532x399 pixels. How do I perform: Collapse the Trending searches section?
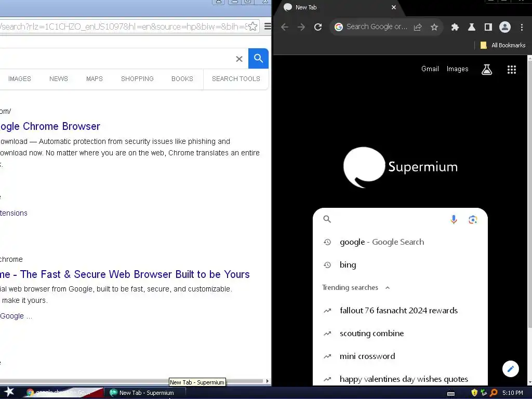coord(388,288)
